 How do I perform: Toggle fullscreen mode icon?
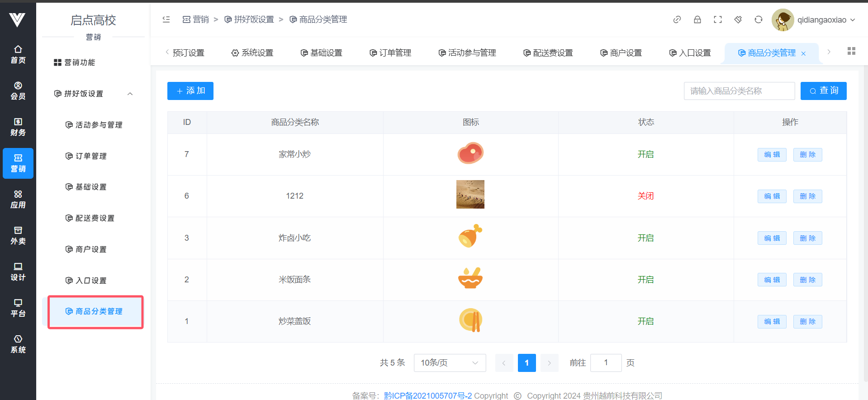coord(717,19)
